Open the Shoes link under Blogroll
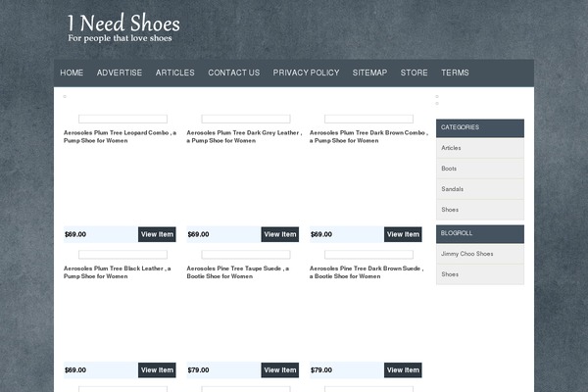The height and width of the screenshot is (392, 588). coord(480,274)
